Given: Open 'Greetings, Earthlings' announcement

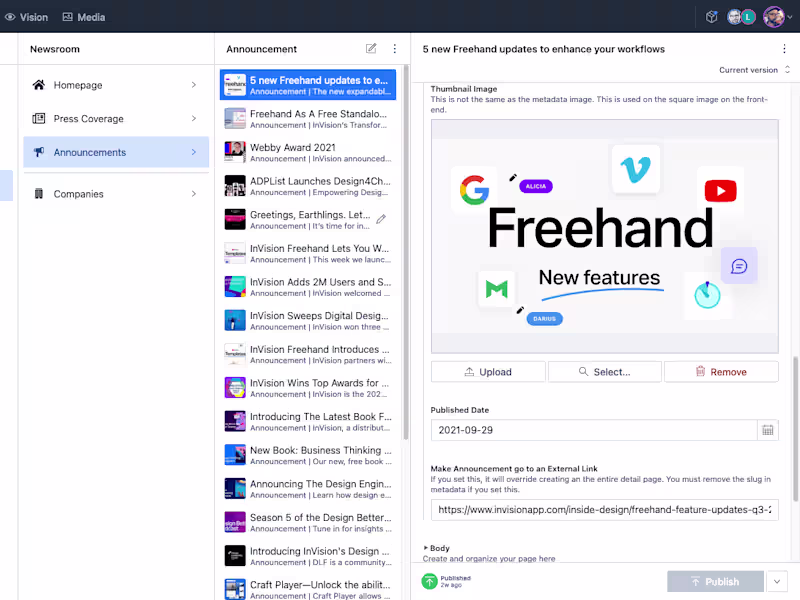Looking at the screenshot, I should [x=308, y=219].
